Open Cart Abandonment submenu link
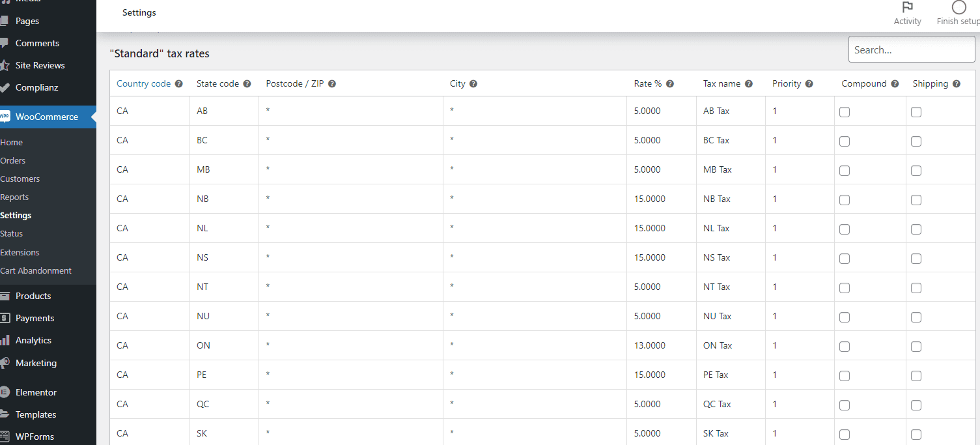Image resolution: width=980 pixels, height=445 pixels. point(36,270)
